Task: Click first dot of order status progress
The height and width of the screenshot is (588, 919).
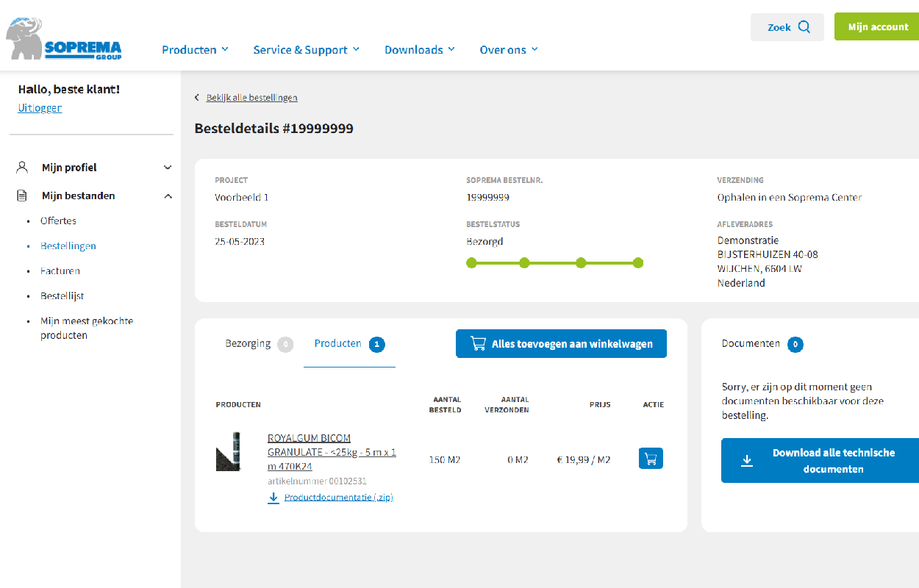Action: (472, 262)
